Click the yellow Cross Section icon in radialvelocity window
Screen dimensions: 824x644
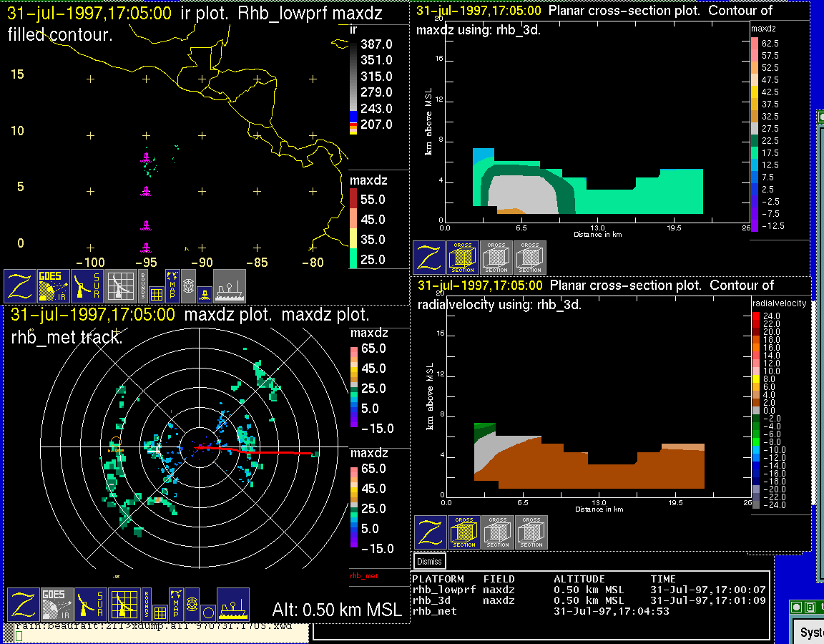pyautogui.click(x=464, y=532)
